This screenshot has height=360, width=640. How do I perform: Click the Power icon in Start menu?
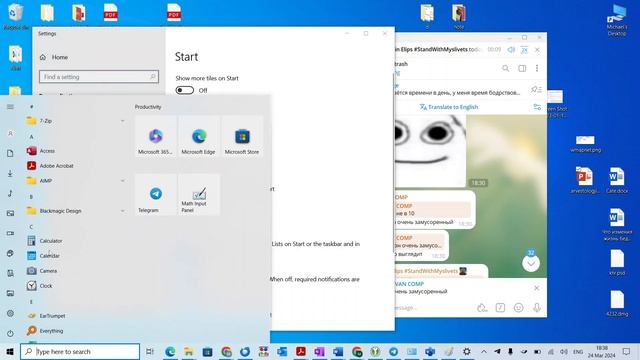click(10, 333)
